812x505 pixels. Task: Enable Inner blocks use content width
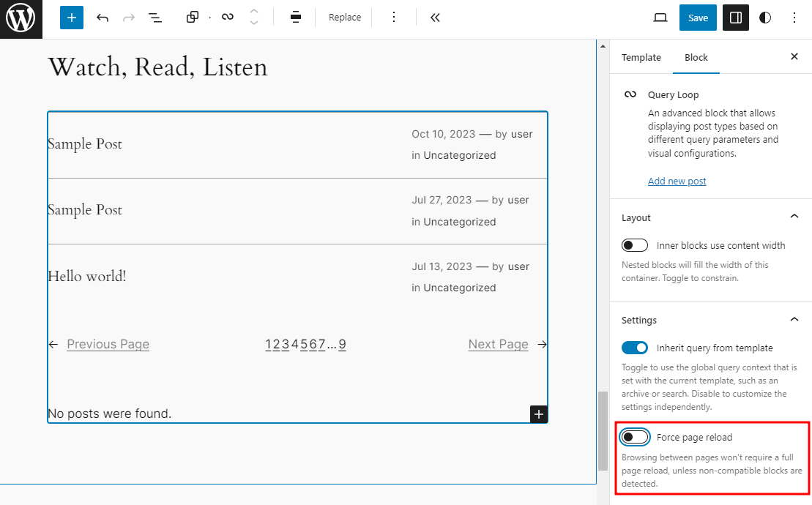tap(634, 244)
